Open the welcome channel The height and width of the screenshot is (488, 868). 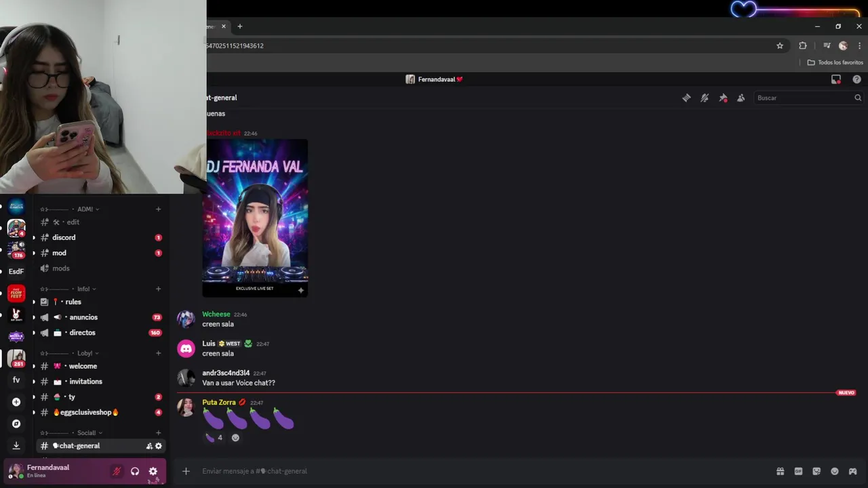tap(101, 367)
